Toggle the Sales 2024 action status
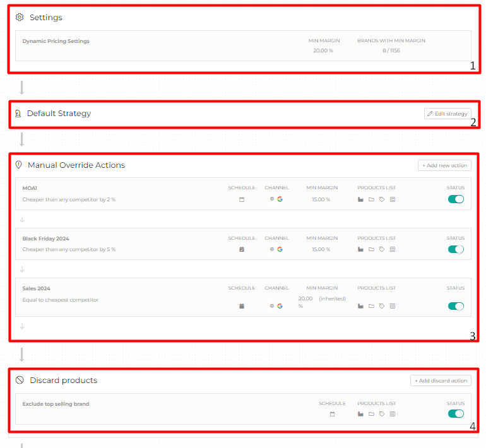The height and width of the screenshot is (448, 486). coord(456,306)
